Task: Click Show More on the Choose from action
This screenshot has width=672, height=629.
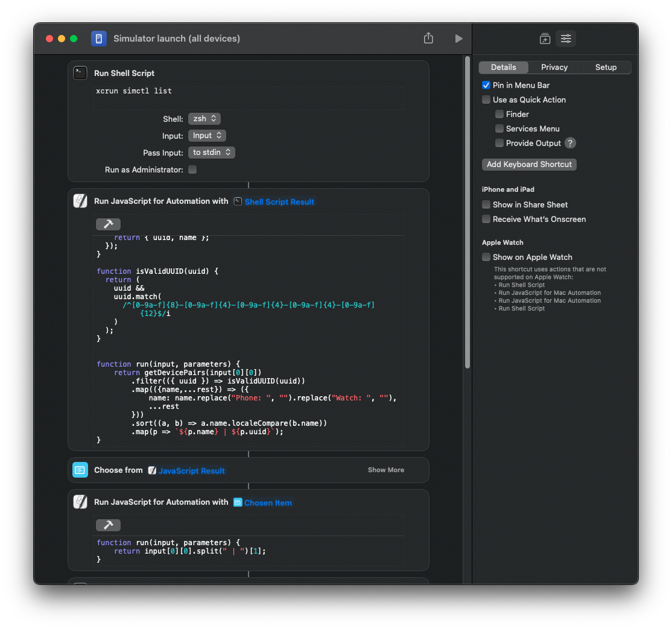Action: pos(386,470)
